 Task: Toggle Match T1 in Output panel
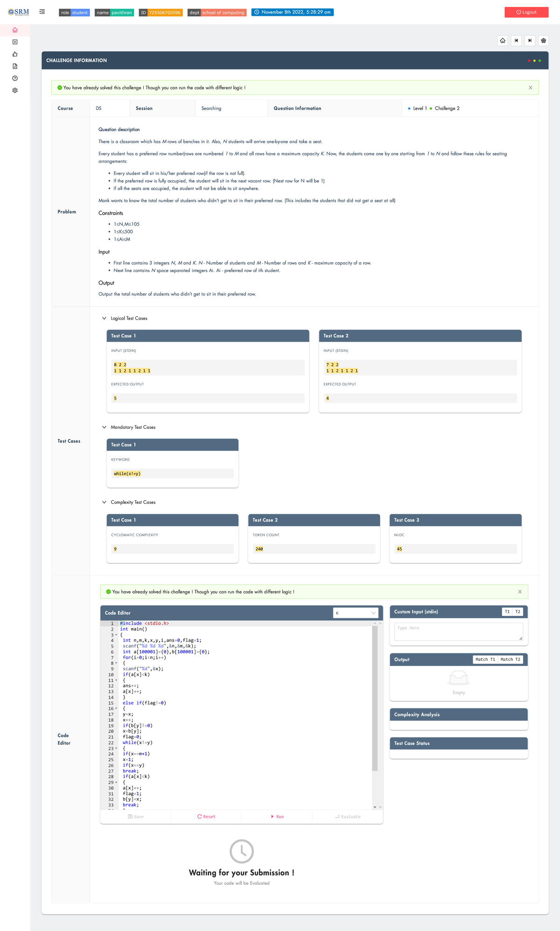(485, 659)
